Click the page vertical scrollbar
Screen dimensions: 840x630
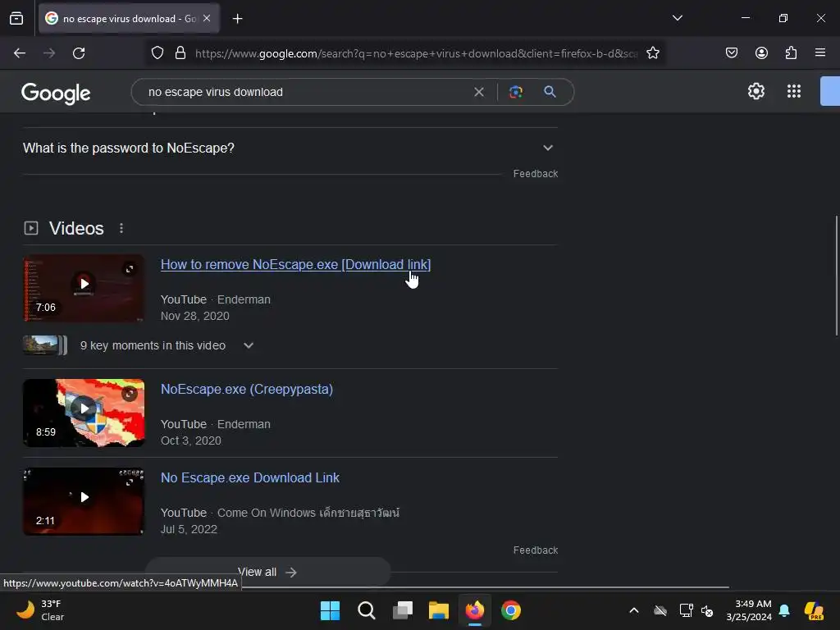(836, 276)
